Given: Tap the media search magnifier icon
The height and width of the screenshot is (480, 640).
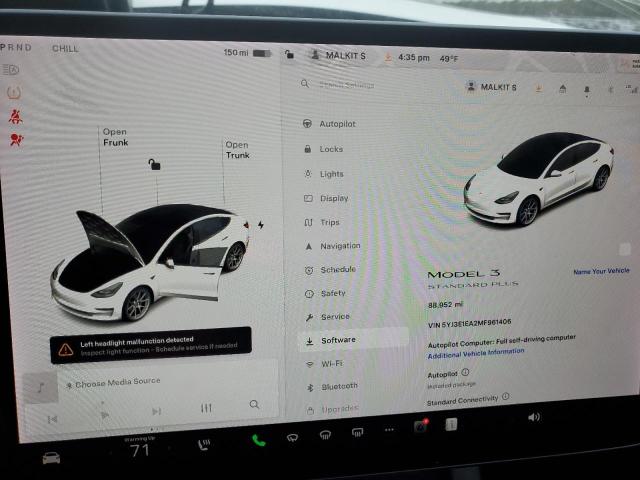Looking at the screenshot, I should pyautogui.click(x=254, y=404).
